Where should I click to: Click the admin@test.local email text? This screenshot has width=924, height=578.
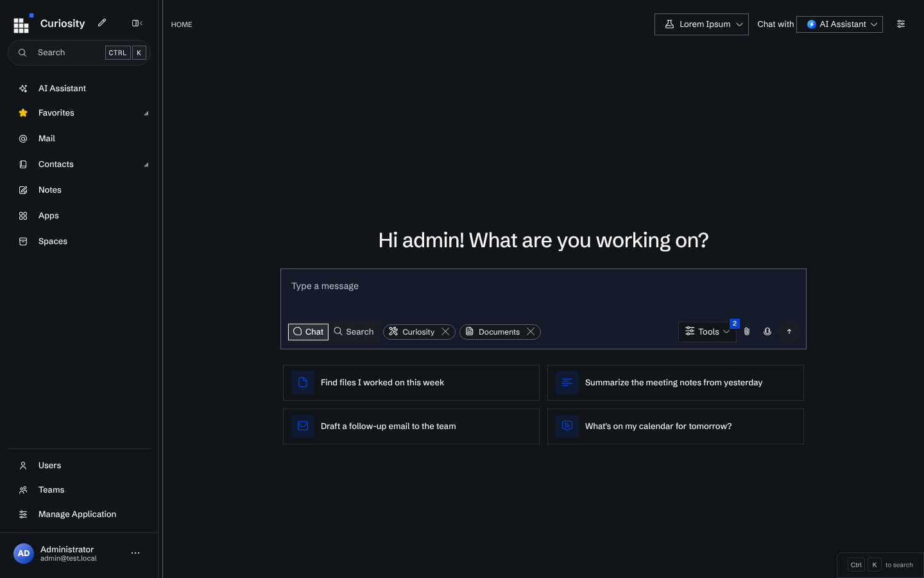tap(69, 559)
